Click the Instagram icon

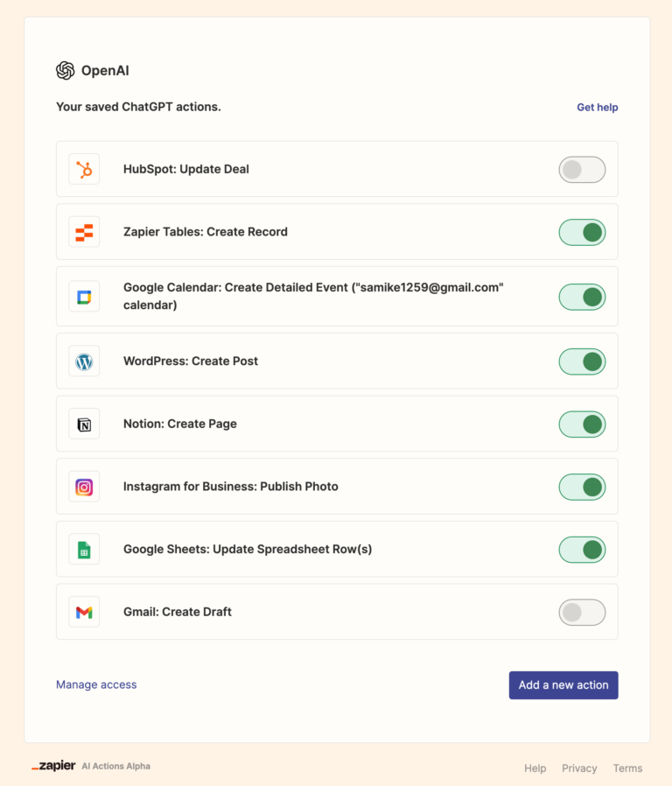click(84, 487)
